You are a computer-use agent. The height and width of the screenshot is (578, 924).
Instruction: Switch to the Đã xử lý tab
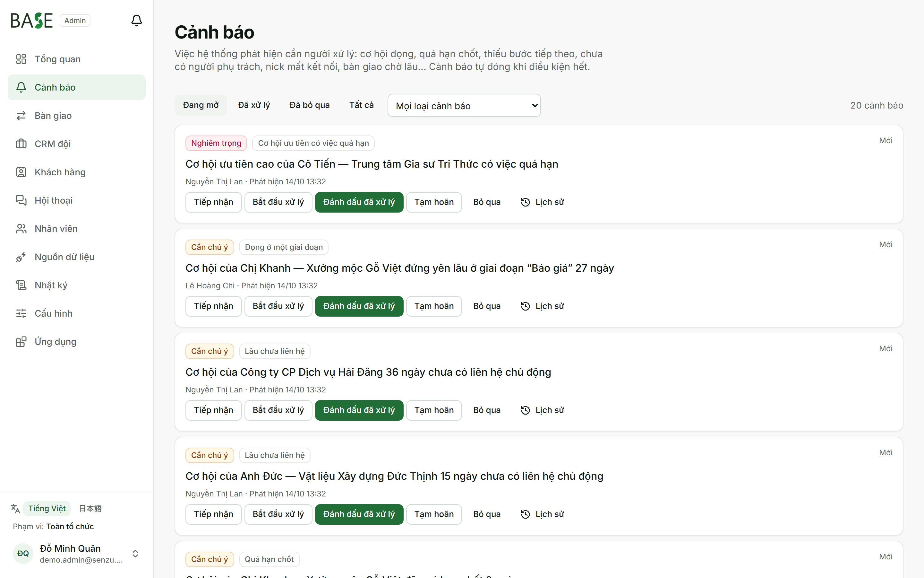[254, 105]
